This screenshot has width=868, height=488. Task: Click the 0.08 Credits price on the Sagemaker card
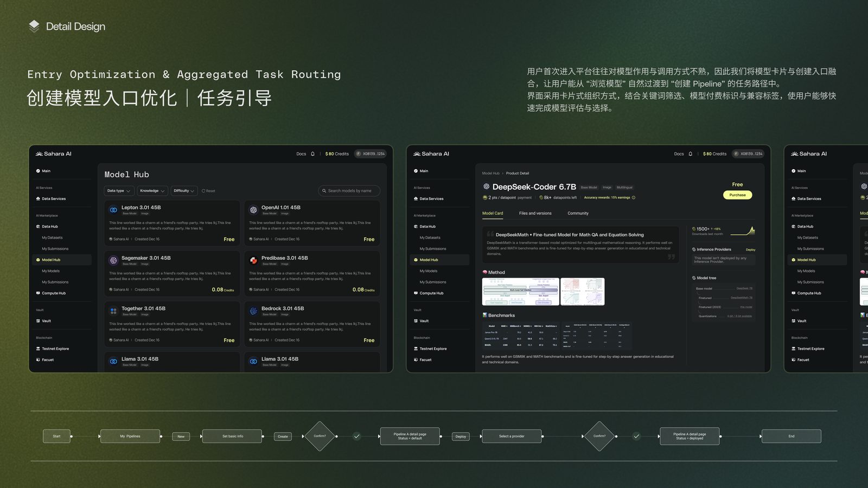click(x=223, y=290)
